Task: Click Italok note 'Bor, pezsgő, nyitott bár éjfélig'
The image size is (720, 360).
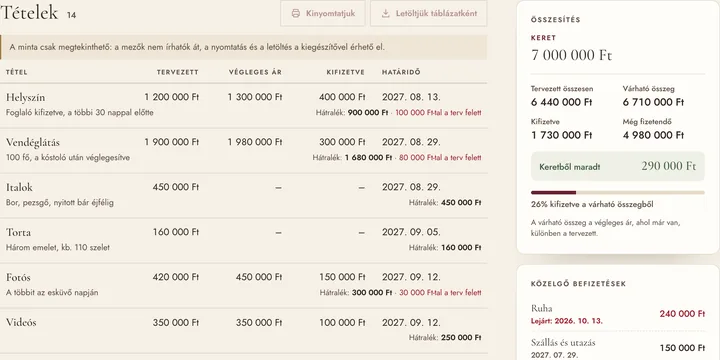Action: (60, 202)
